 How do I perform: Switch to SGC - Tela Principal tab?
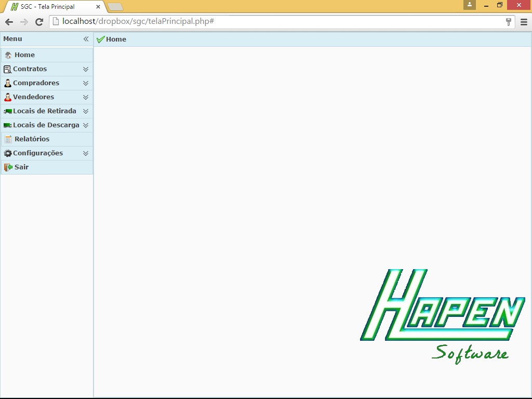click(x=54, y=7)
